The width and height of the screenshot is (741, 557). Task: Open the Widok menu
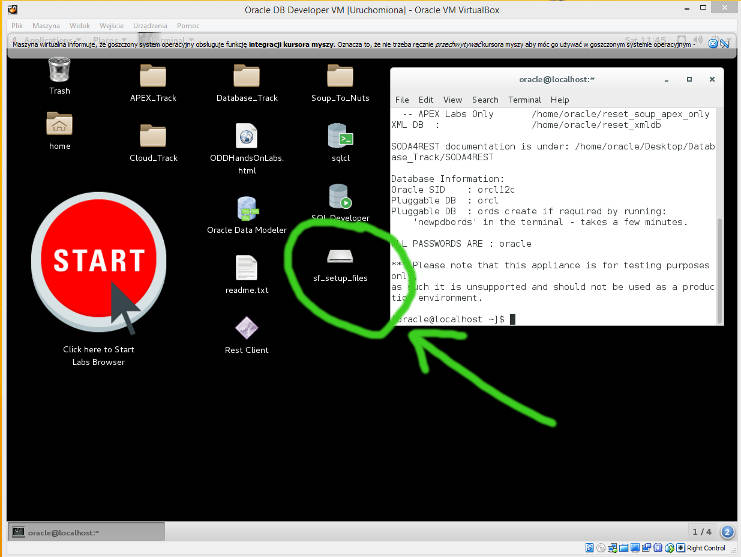(79, 26)
